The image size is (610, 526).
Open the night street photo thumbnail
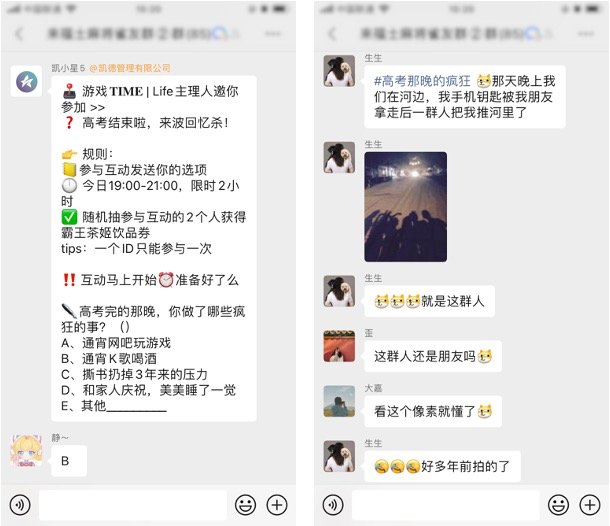click(405, 207)
